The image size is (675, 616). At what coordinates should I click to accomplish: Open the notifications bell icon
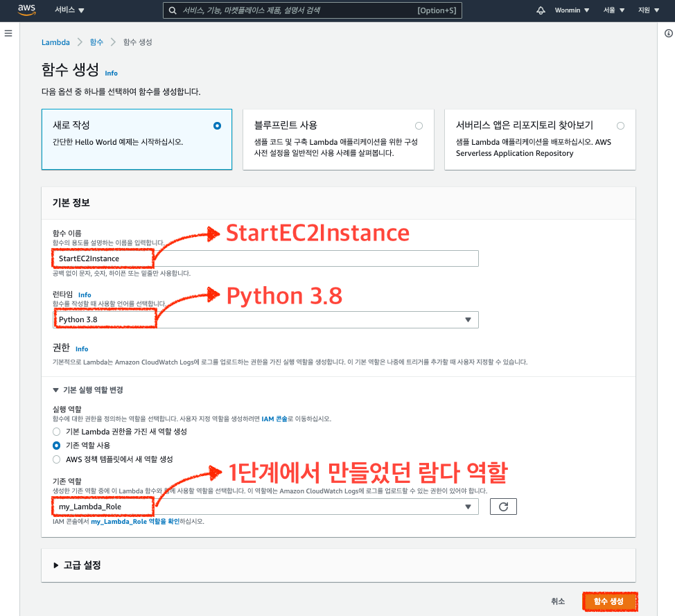point(541,10)
